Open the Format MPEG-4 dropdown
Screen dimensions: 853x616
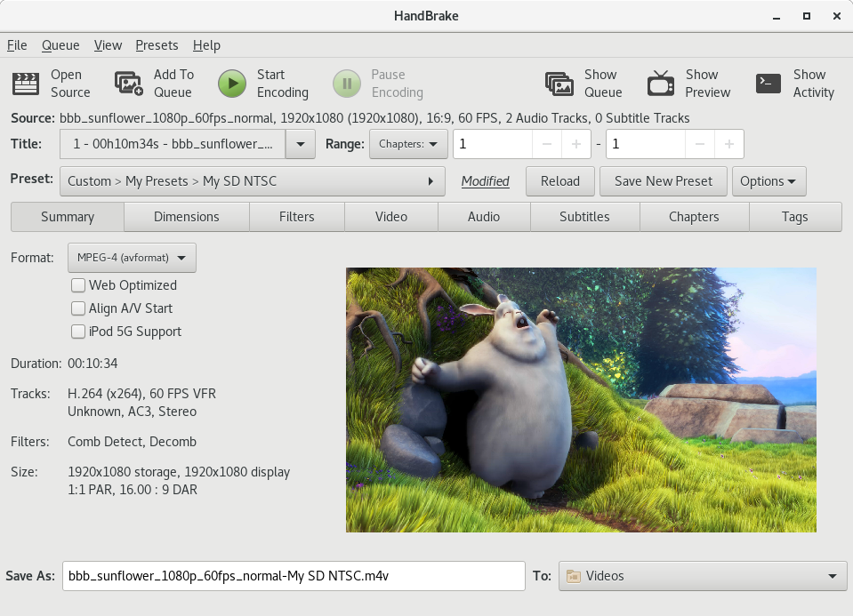click(x=132, y=258)
